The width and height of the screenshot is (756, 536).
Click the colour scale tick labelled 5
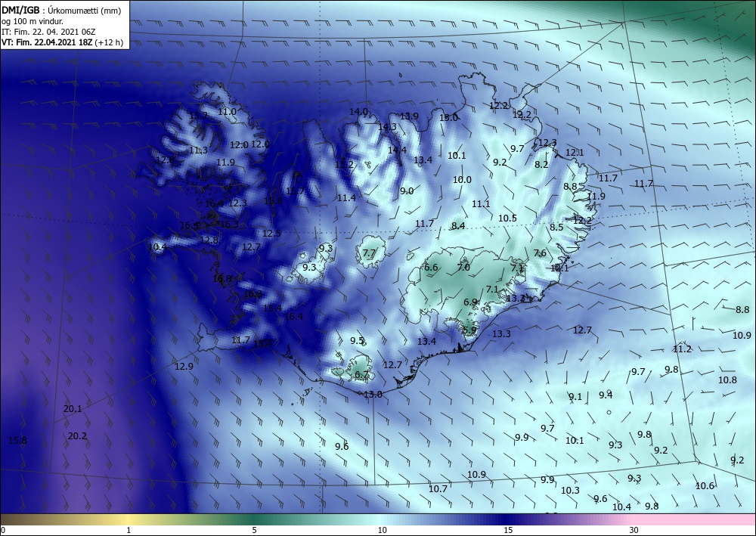(x=254, y=531)
